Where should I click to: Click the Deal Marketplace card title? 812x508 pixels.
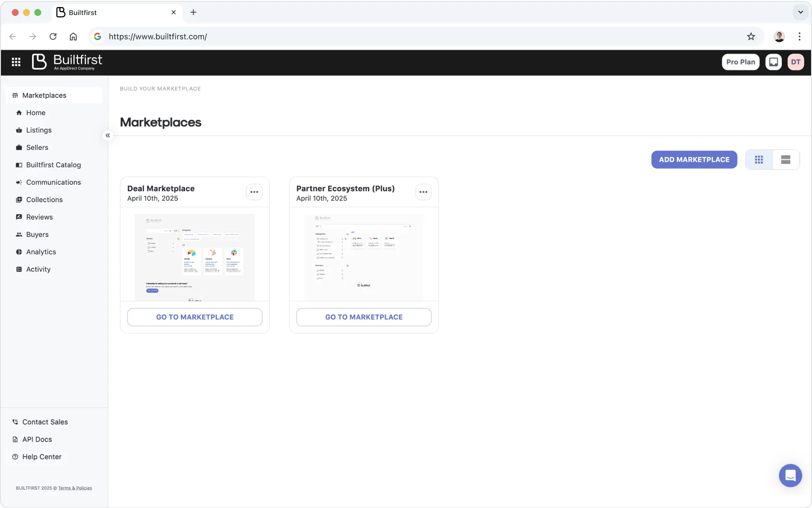click(x=161, y=188)
